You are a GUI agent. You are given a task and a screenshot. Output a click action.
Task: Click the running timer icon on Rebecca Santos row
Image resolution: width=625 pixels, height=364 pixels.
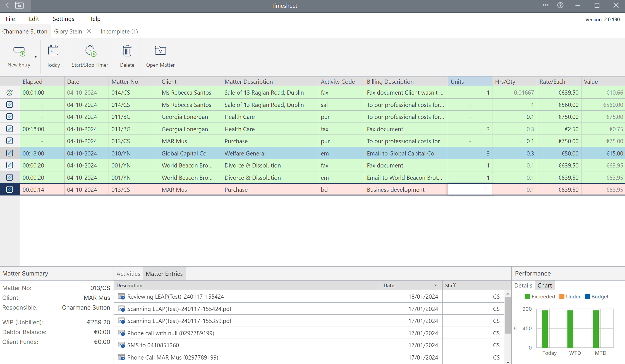[x=9, y=92]
